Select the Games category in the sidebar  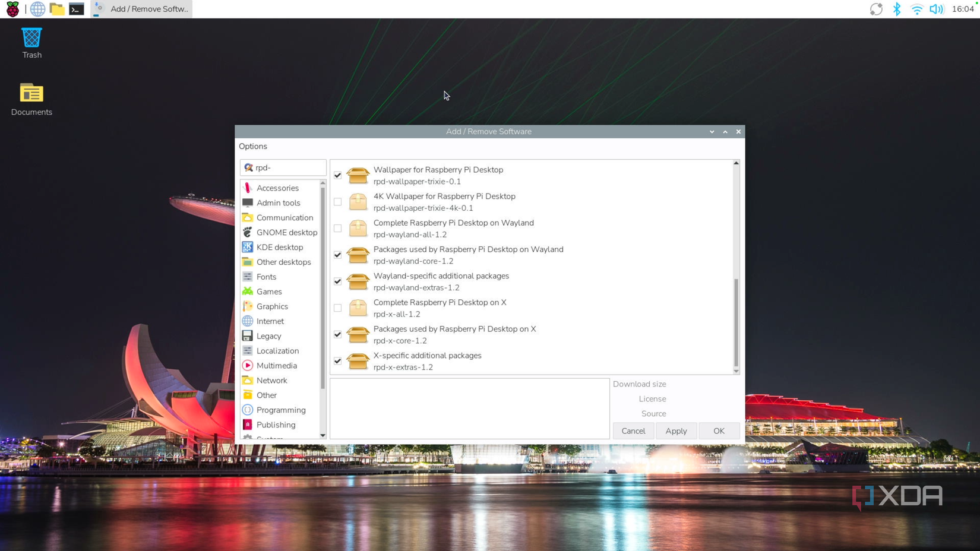[x=269, y=292]
